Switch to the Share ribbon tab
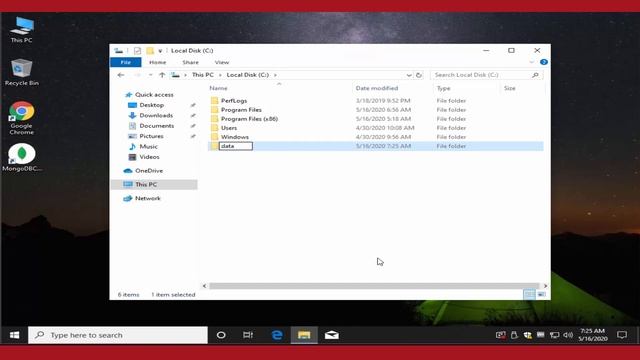 [x=190, y=62]
